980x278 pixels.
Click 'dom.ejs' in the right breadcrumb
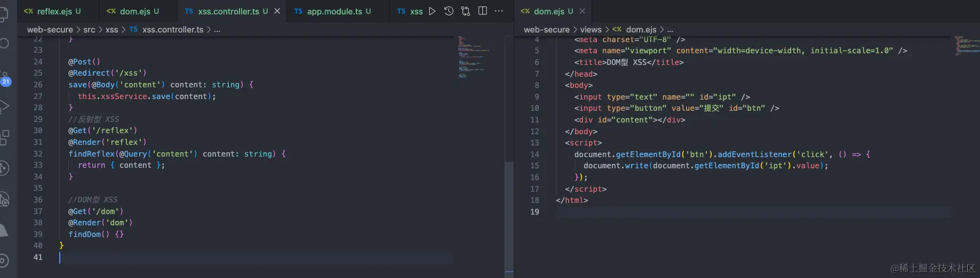[x=641, y=30]
